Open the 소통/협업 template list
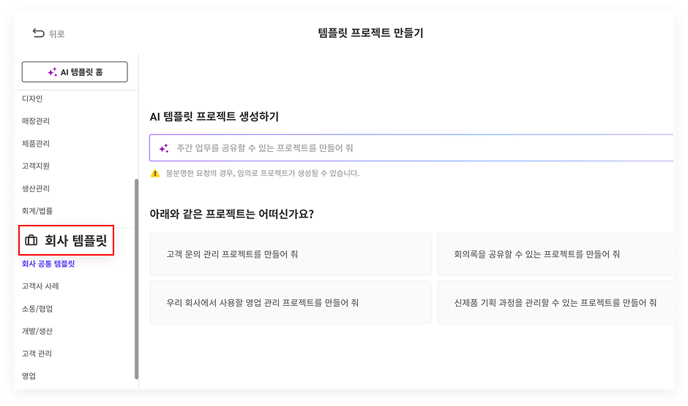Screen dimensions: 688x406 tap(38, 308)
